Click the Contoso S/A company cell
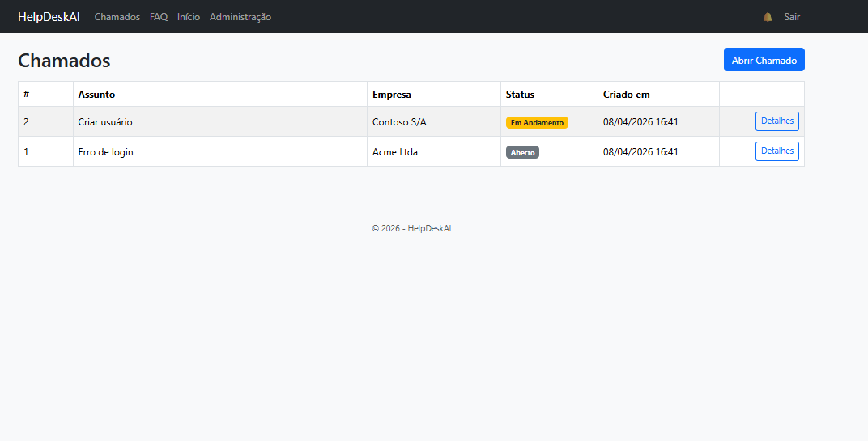The image size is (868, 441). point(433,121)
